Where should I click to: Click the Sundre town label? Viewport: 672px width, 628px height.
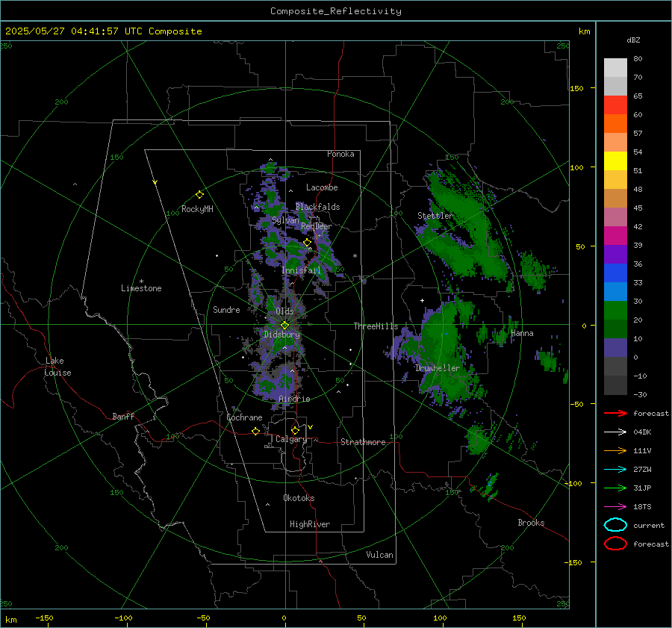(226, 309)
